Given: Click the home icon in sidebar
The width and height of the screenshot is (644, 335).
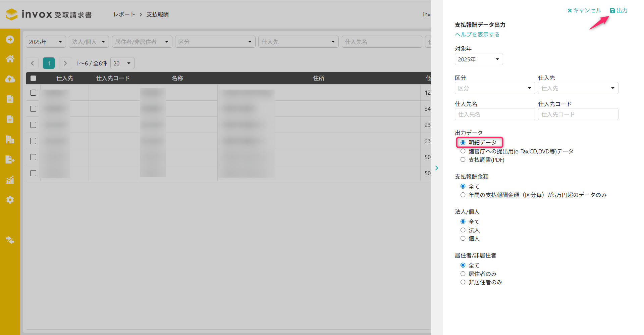Looking at the screenshot, I should (x=10, y=59).
